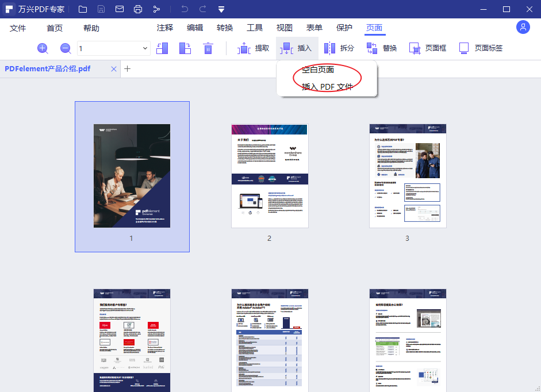Click the 页面标签 (page labels) tool
541x392 pixels.
481,48
